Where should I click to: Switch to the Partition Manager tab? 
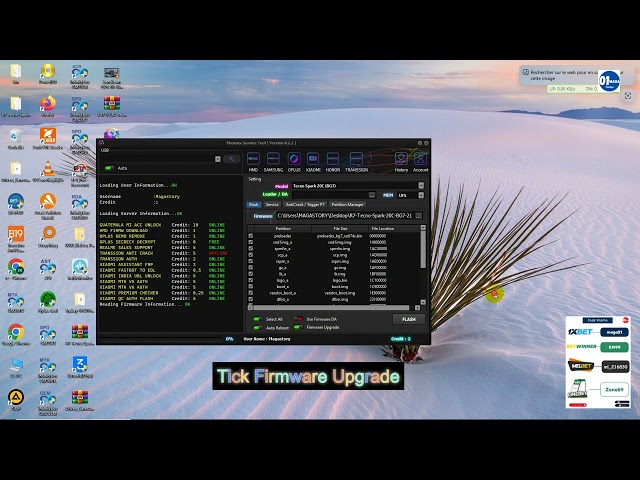coord(347,204)
